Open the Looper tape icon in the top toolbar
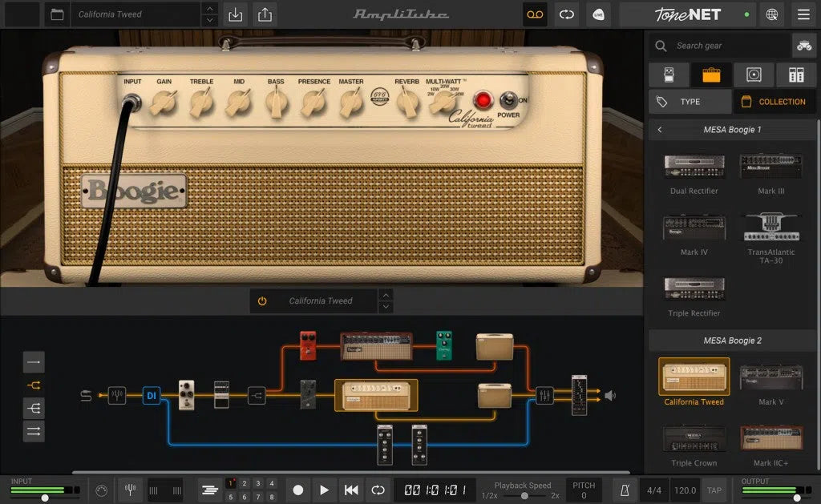 pyautogui.click(x=535, y=14)
